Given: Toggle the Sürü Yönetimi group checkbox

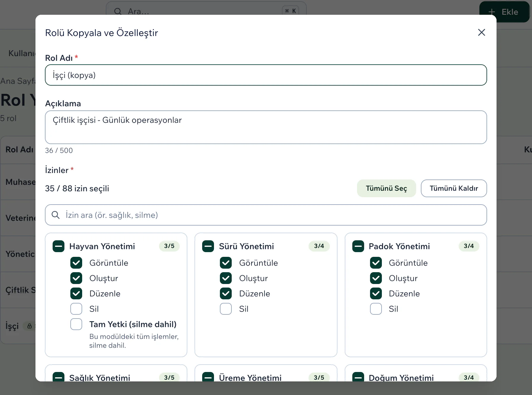Looking at the screenshot, I should (208, 246).
